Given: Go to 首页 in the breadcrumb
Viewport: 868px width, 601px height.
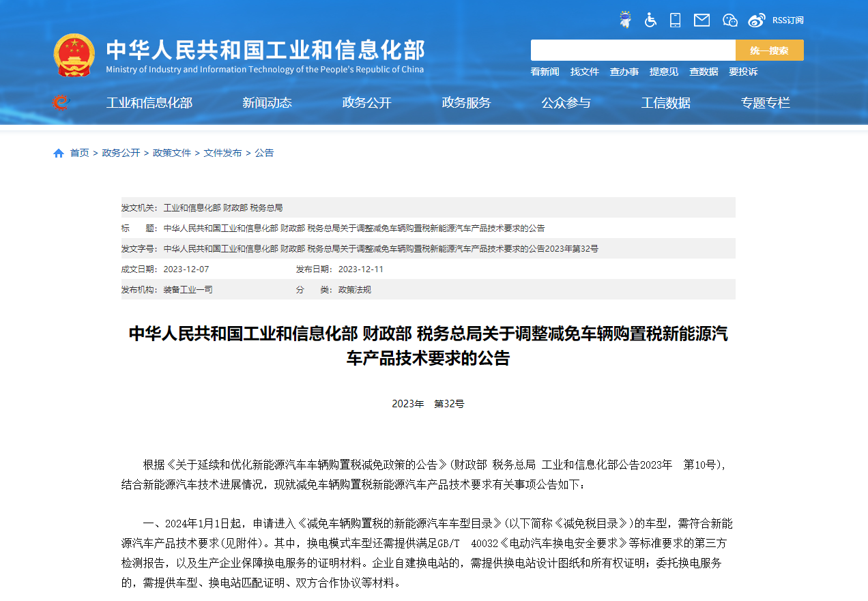Looking at the screenshot, I should point(80,153).
